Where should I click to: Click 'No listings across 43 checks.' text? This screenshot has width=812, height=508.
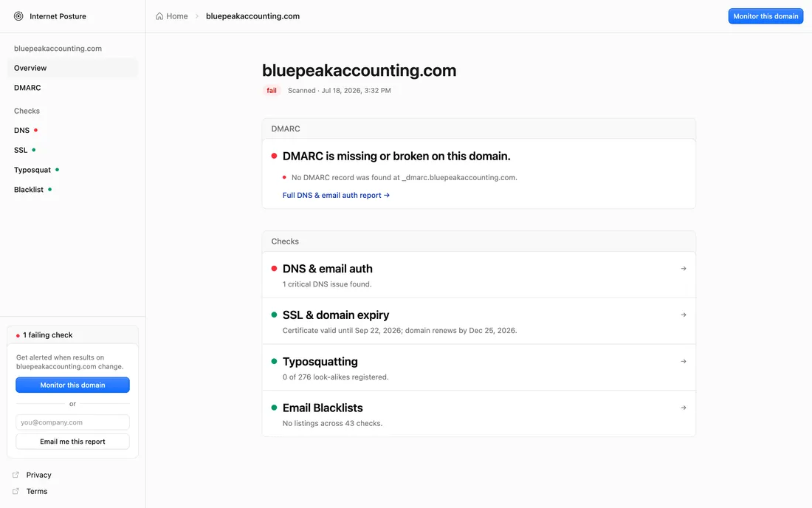332,423
